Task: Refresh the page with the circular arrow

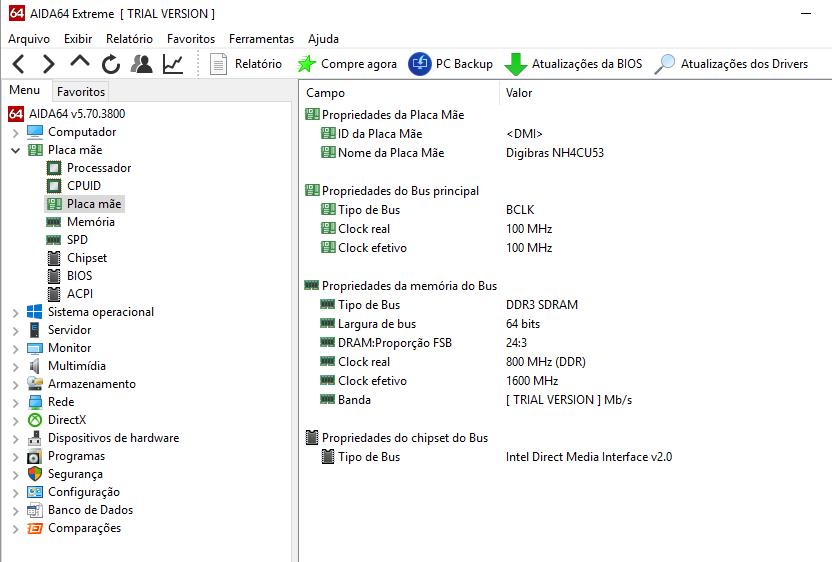Action: click(x=111, y=64)
